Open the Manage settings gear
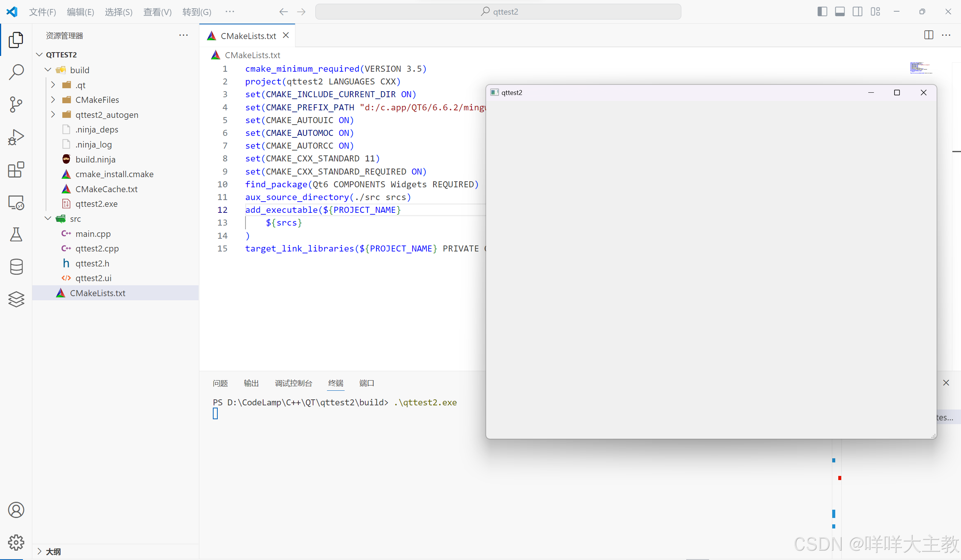 pos(16,542)
